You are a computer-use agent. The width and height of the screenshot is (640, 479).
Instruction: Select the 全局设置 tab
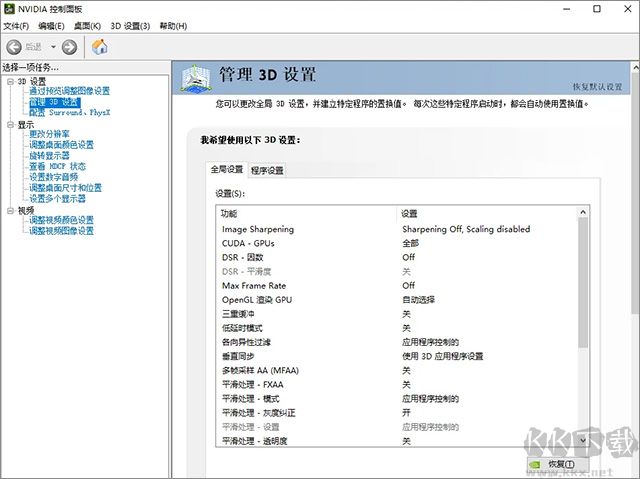[x=225, y=169]
